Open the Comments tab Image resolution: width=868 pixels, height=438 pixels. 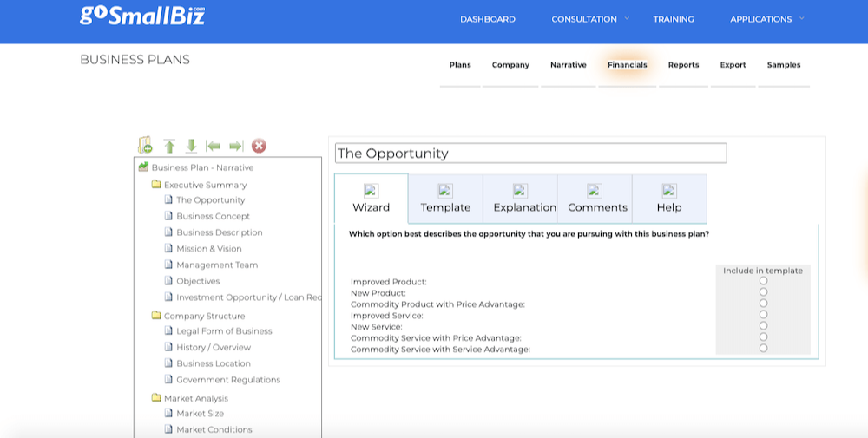(x=595, y=199)
